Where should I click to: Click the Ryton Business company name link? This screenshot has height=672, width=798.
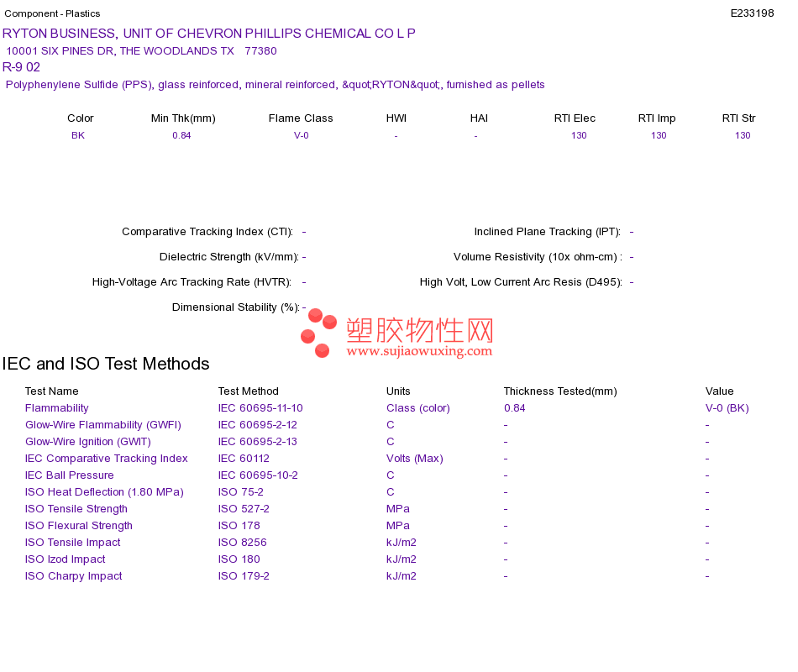208,34
